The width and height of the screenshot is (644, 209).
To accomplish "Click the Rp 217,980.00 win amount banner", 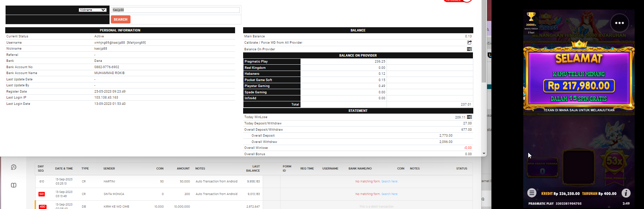I will (579, 86).
